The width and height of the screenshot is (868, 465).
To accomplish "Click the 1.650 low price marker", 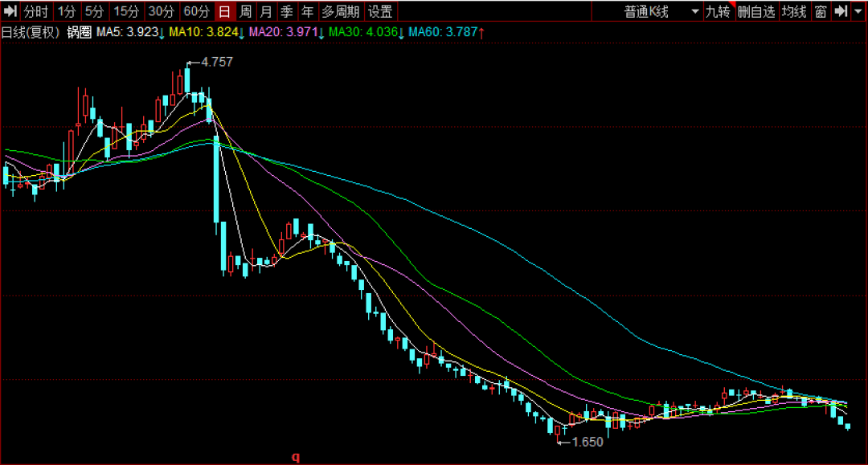I will pos(588,442).
